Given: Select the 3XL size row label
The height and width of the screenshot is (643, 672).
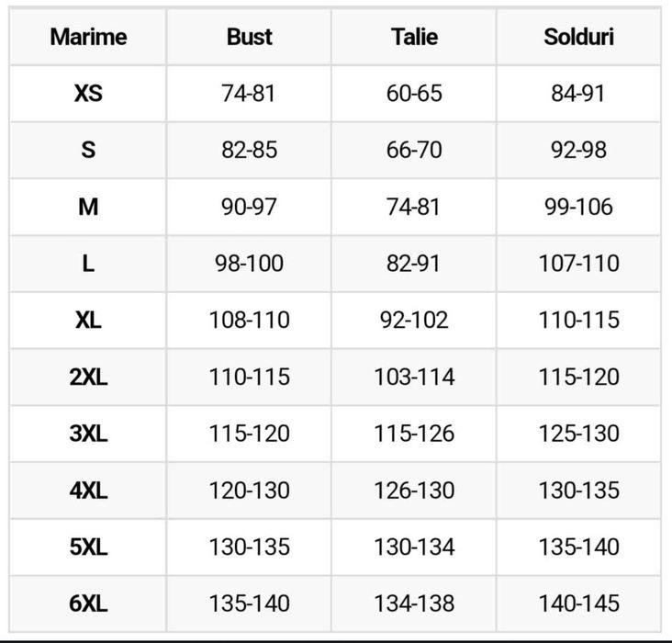Looking at the screenshot, I should 88,434.
